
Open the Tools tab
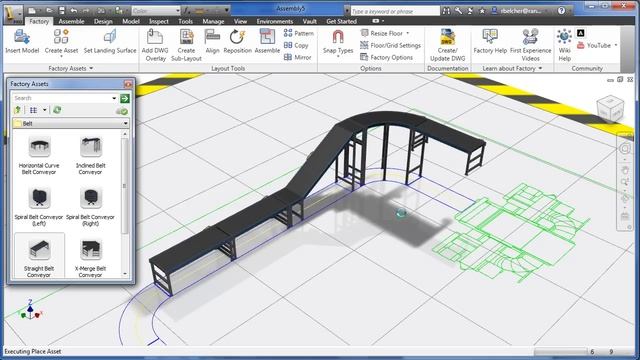pos(185,21)
